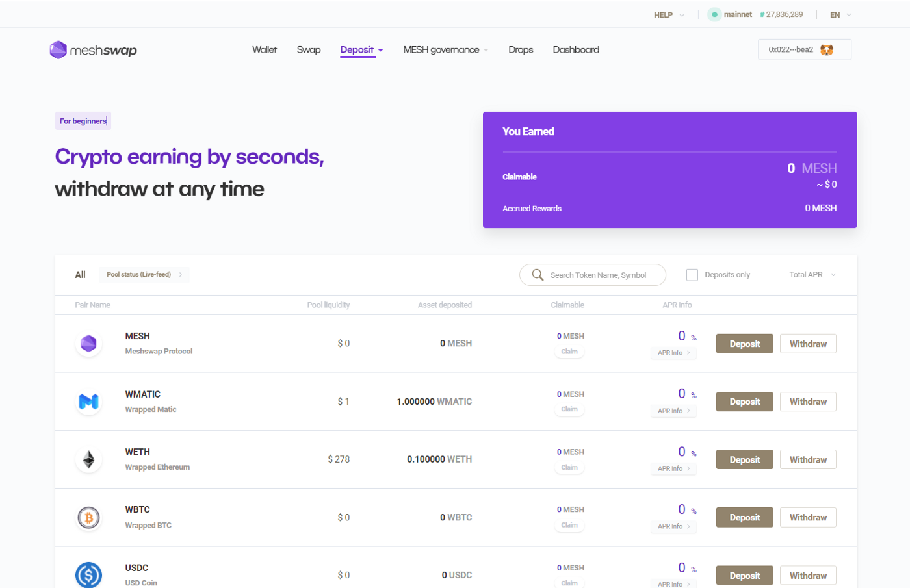Expand the Deposit menu dropdown
The width and height of the screenshot is (910, 588).
pyautogui.click(x=361, y=50)
